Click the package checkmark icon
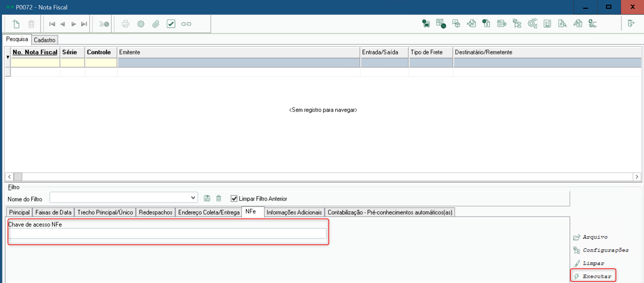Screen dimensions: 644x283 tap(456, 23)
